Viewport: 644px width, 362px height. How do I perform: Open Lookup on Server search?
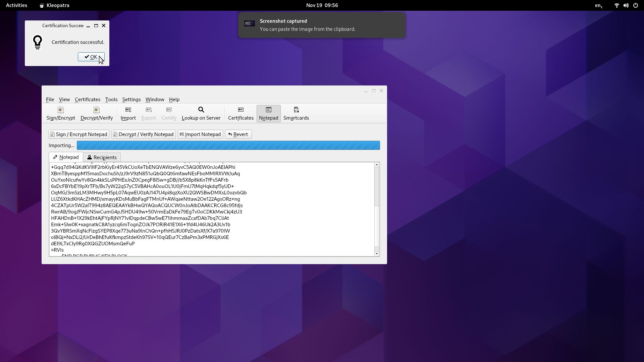[x=201, y=113]
